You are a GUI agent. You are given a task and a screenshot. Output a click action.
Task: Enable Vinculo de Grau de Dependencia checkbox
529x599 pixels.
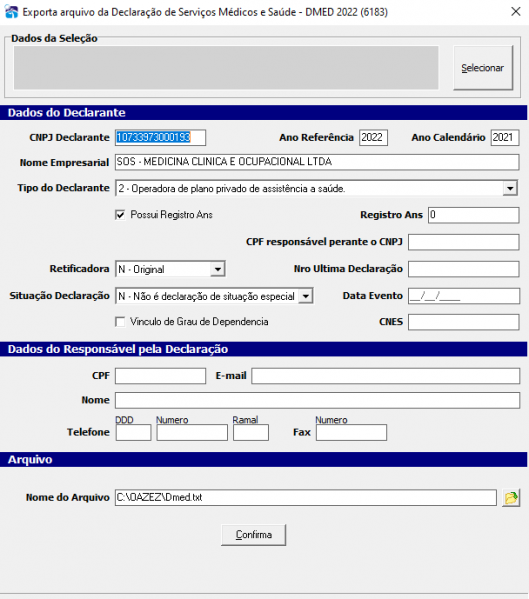pos(120,322)
